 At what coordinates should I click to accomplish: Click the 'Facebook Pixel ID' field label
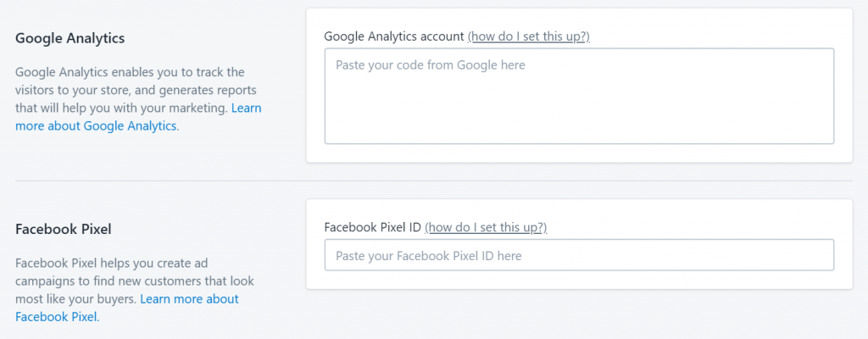[x=373, y=227]
